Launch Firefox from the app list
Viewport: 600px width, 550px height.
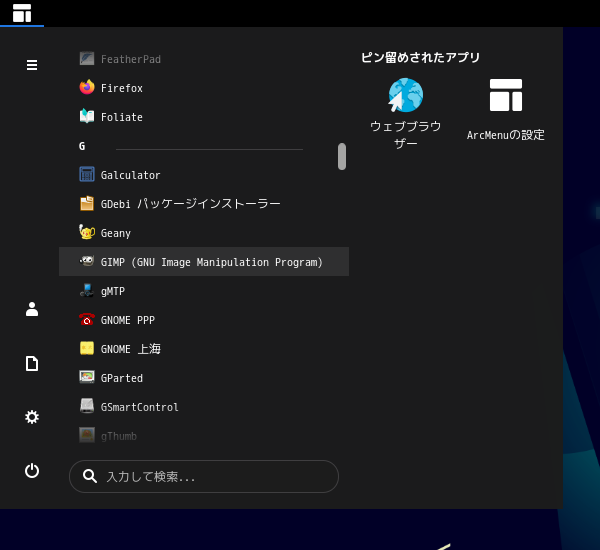(204, 88)
